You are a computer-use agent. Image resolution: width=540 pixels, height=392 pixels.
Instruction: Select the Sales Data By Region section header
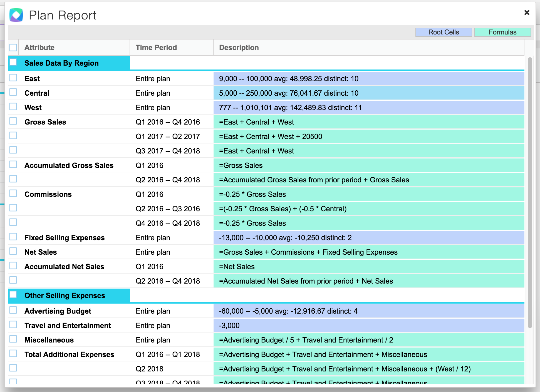point(61,63)
